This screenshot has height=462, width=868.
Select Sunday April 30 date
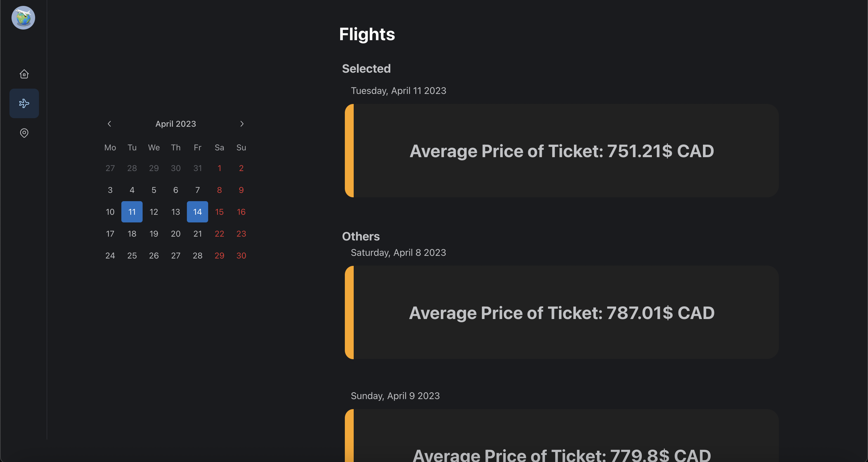[241, 256]
